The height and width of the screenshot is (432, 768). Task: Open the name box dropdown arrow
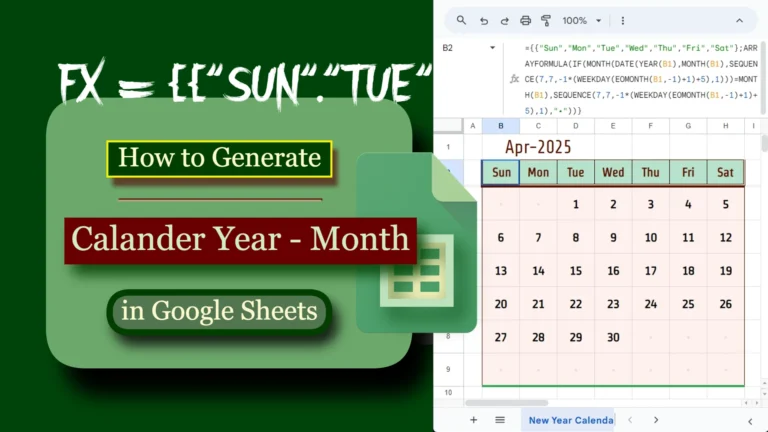492,48
